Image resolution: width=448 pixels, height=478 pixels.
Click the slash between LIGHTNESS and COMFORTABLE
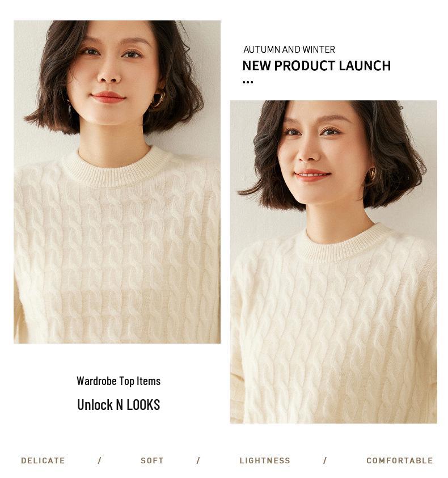coord(325,460)
